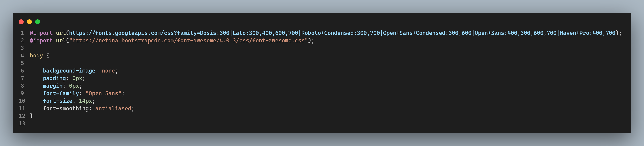Screen dimensions: 644x146
Task: Click the padding property name
Action: pyautogui.click(x=54, y=78)
